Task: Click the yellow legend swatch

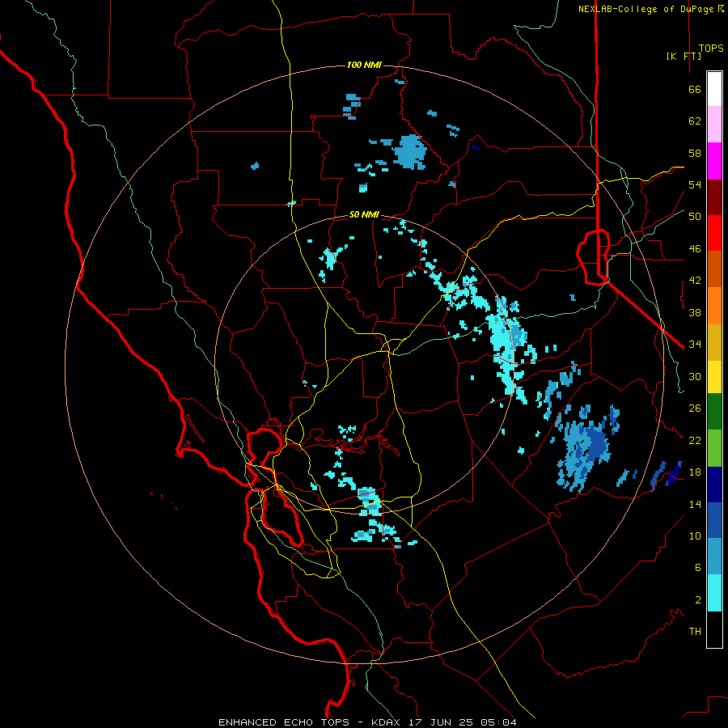Action: 714,377
